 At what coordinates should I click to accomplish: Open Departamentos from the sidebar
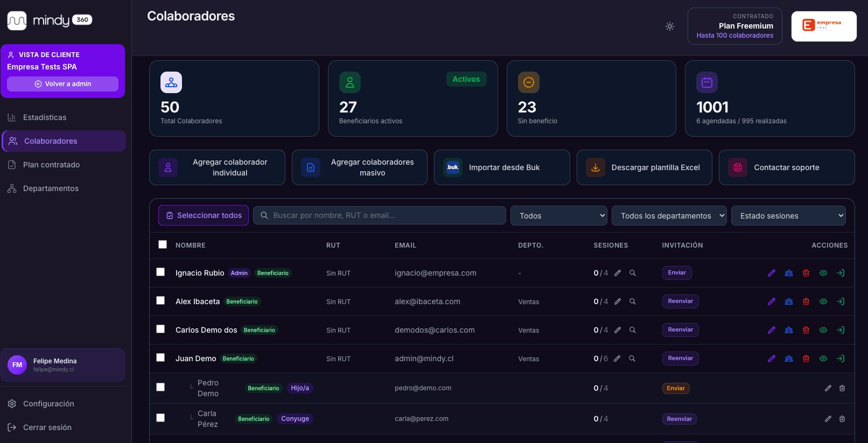[x=51, y=188]
